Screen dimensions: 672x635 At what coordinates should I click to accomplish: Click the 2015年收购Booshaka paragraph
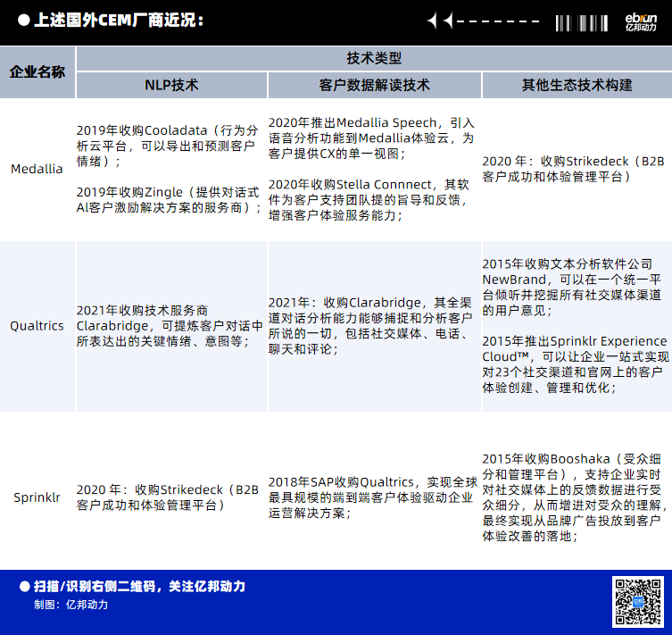pyautogui.click(x=576, y=497)
